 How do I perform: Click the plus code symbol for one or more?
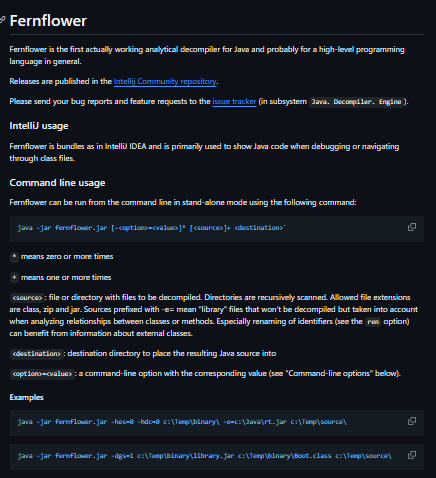coord(14,277)
